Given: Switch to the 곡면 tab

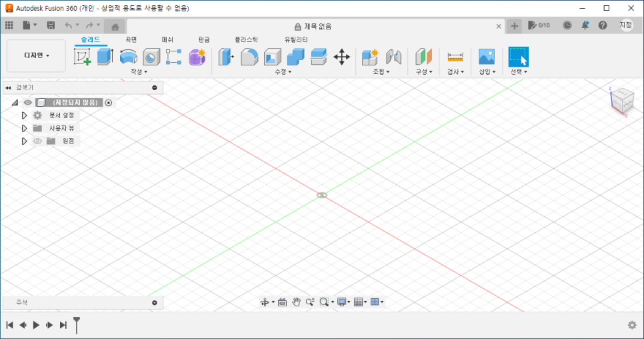Looking at the screenshot, I should click(x=131, y=39).
